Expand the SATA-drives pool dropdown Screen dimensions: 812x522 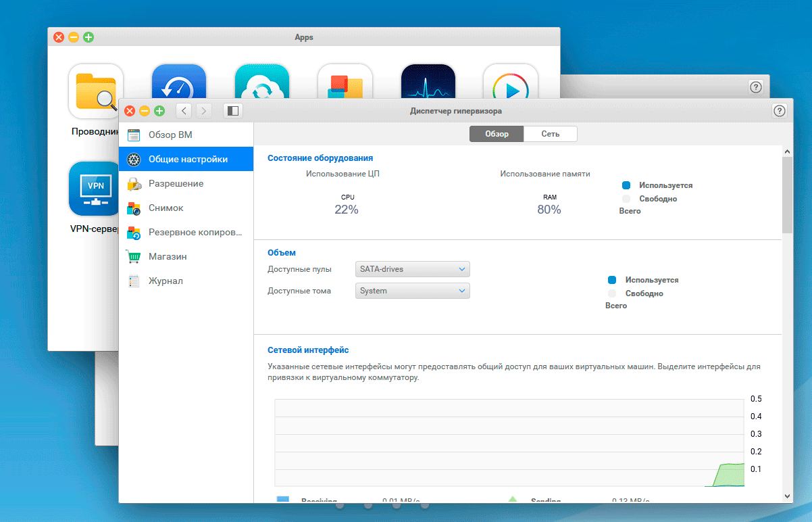pyautogui.click(x=412, y=269)
